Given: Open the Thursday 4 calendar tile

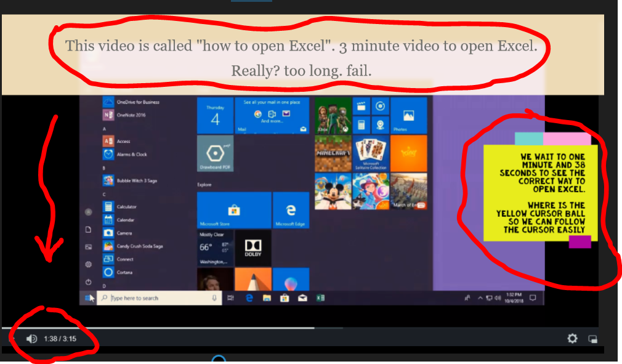Looking at the screenshot, I should click(215, 115).
